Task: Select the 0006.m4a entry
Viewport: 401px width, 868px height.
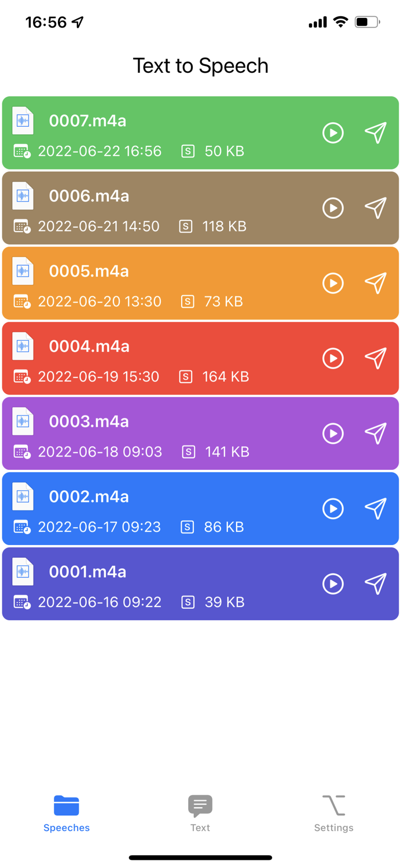Action: click(x=174, y=208)
